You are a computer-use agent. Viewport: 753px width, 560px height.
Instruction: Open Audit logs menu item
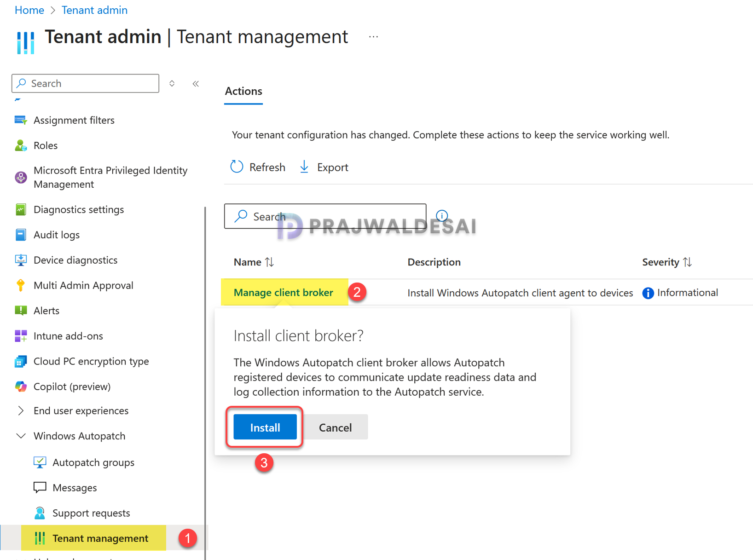click(x=57, y=235)
